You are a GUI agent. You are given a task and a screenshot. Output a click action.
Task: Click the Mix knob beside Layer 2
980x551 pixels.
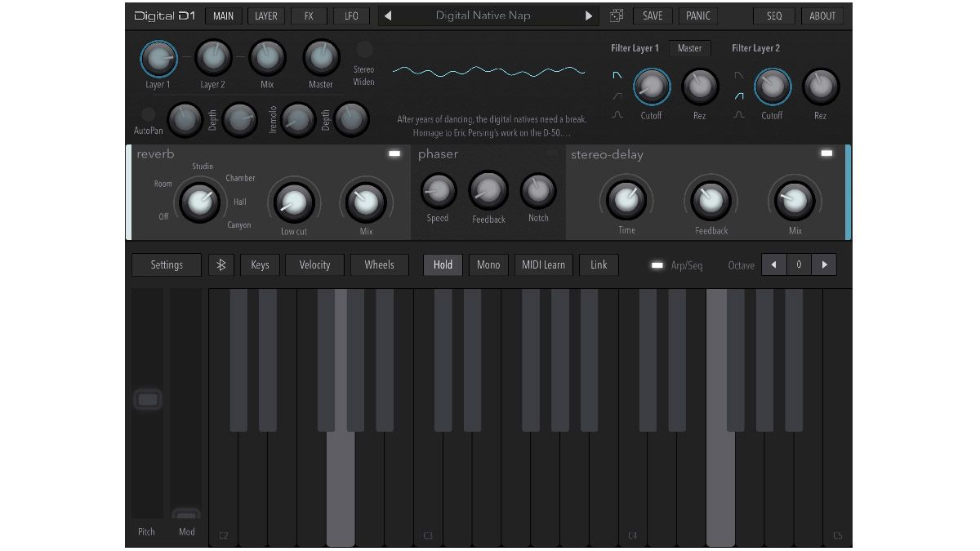pos(267,58)
